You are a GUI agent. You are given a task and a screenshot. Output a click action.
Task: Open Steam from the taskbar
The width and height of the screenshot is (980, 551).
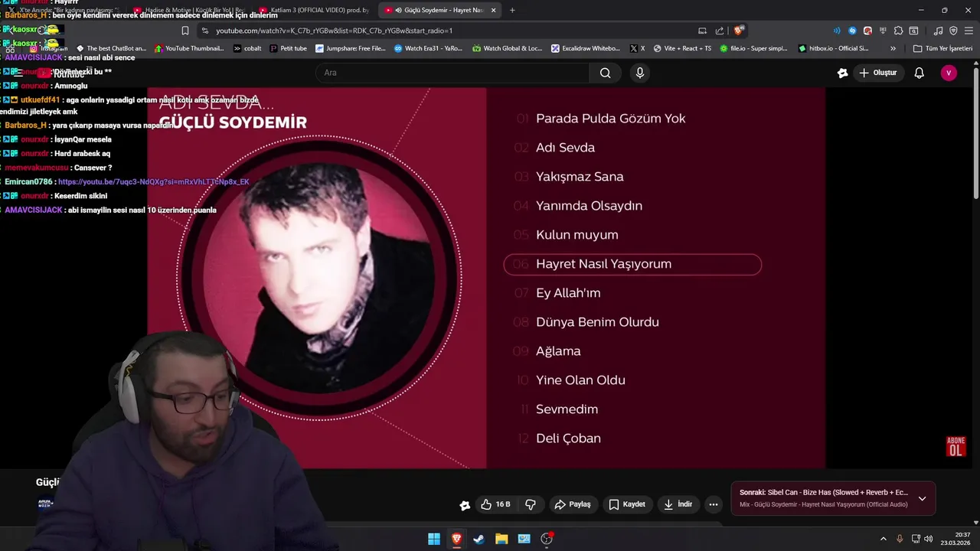(479, 539)
